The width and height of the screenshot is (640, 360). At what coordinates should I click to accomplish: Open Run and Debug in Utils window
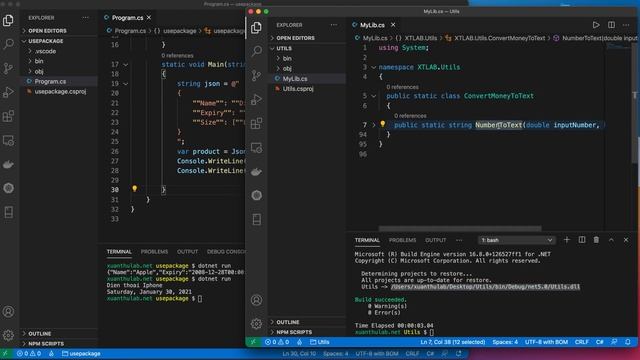(x=256, y=99)
